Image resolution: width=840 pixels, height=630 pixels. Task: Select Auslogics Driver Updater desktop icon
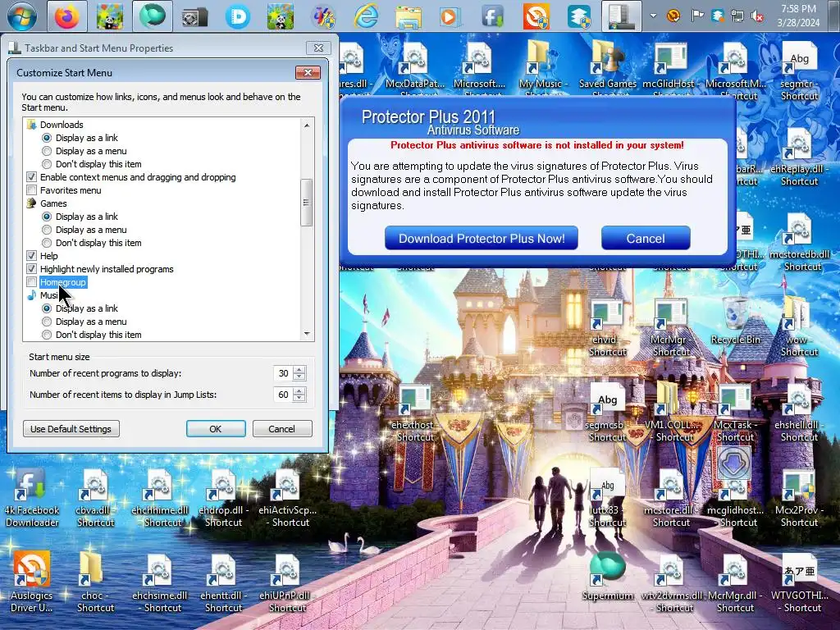pyautogui.click(x=32, y=583)
